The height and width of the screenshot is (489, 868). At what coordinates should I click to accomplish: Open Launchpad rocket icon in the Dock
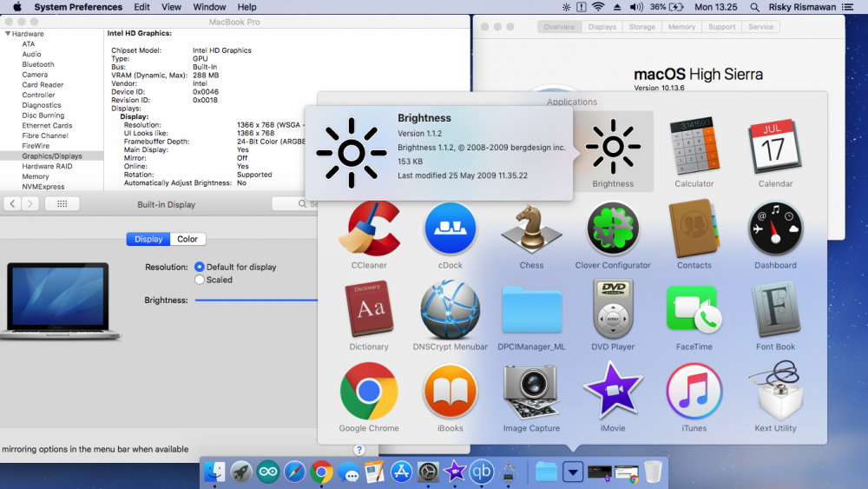(x=240, y=472)
